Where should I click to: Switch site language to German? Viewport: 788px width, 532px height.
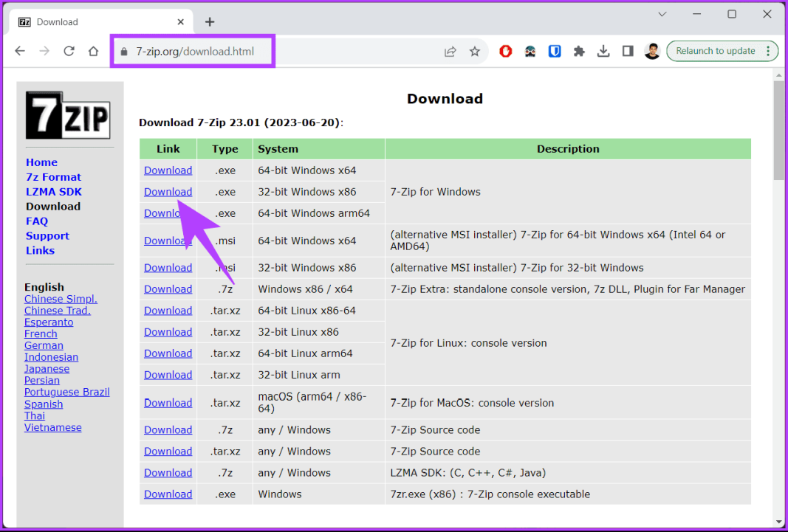(x=44, y=345)
